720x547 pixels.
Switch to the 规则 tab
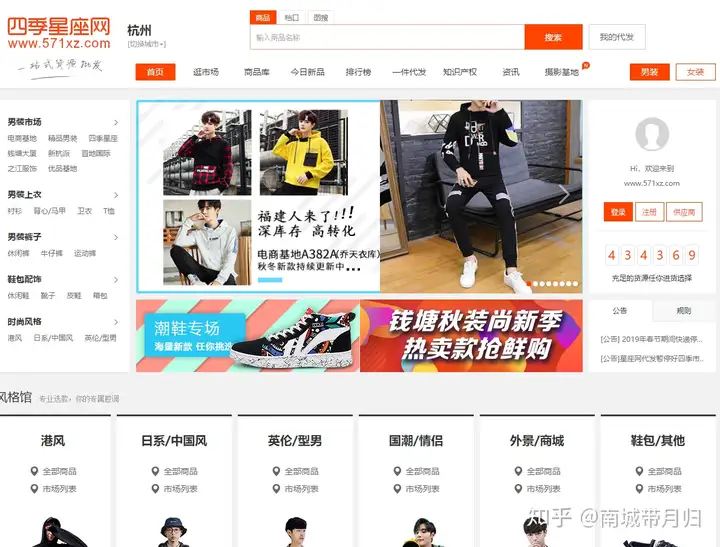(x=684, y=311)
